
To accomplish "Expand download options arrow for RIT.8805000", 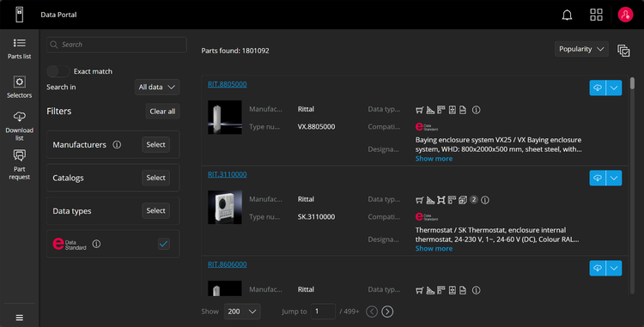I will coord(614,88).
